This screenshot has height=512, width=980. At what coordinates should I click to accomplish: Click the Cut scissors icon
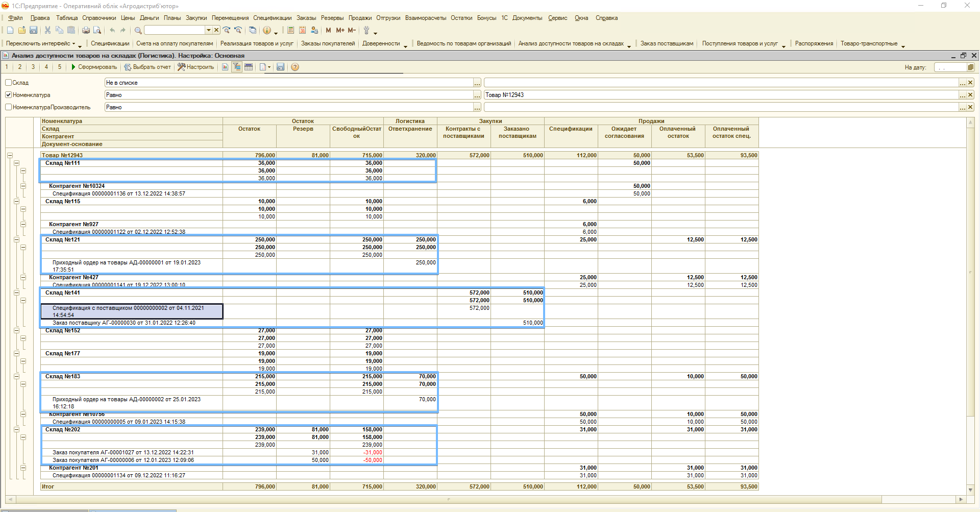47,31
